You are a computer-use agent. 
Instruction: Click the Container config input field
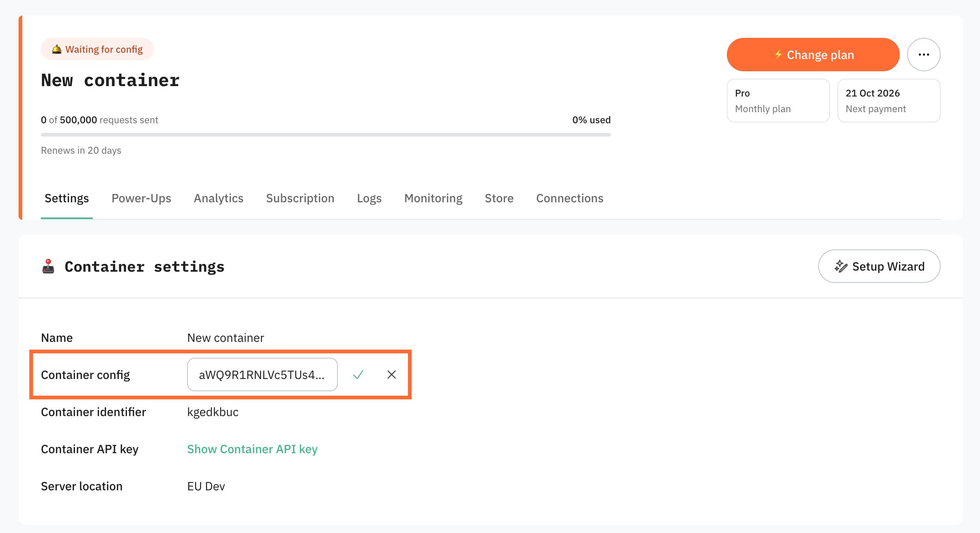coord(262,375)
